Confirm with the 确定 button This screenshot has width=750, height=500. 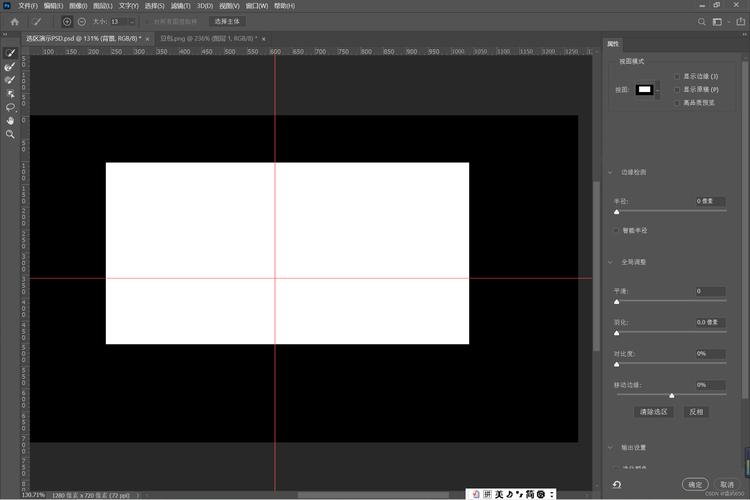(695, 485)
